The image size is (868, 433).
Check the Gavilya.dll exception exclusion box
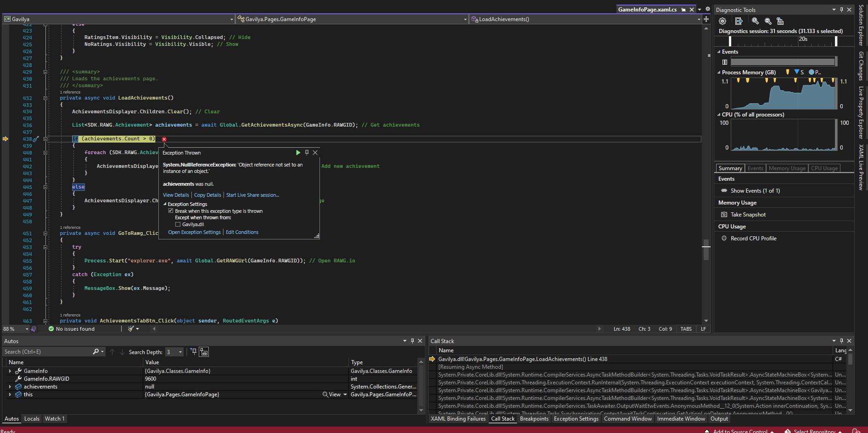(x=178, y=224)
